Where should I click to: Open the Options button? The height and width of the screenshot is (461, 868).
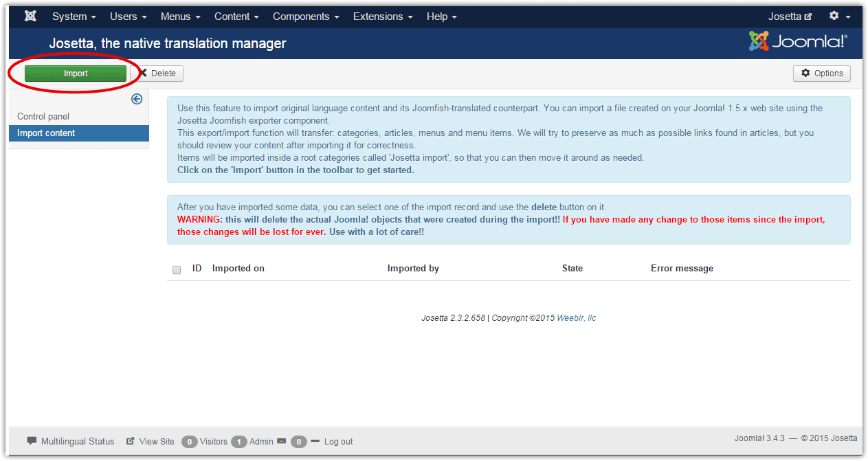pos(822,74)
